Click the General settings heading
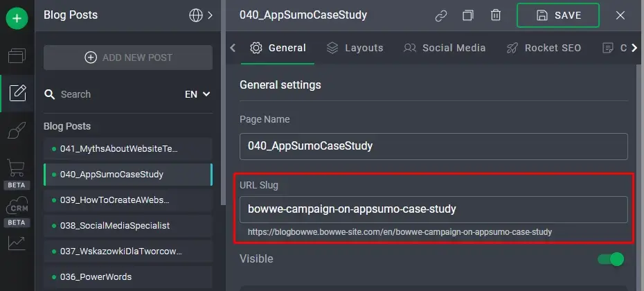The height and width of the screenshot is (291, 644). (x=280, y=85)
